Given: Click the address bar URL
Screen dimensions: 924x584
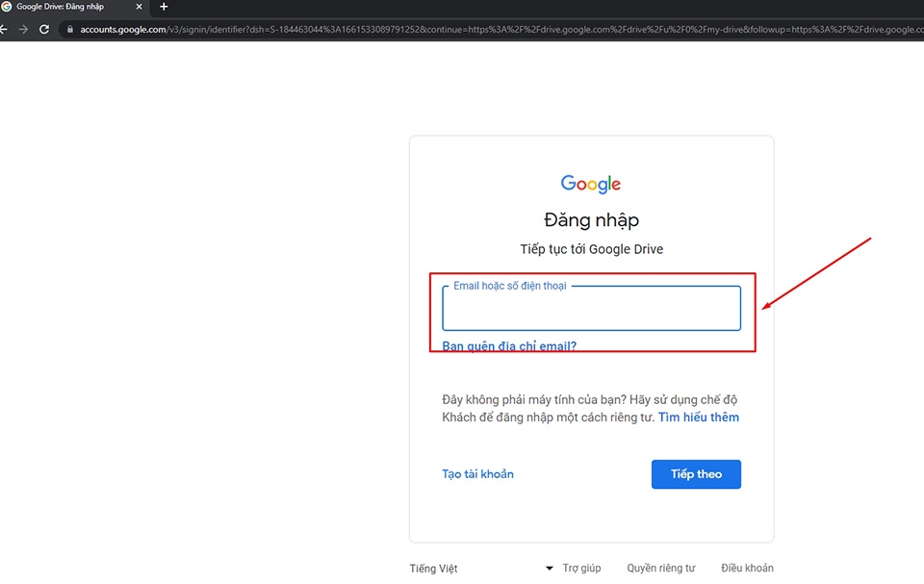Looking at the screenshot, I should pos(500,29).
